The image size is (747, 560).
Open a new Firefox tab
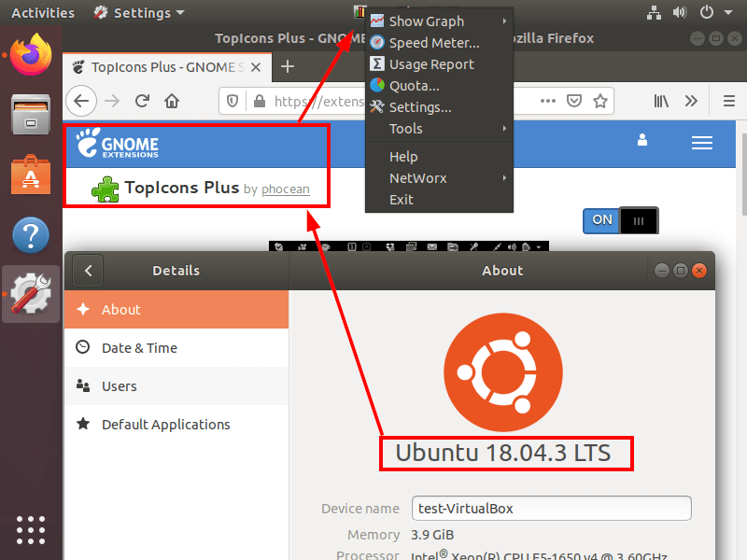coord(288,66)
